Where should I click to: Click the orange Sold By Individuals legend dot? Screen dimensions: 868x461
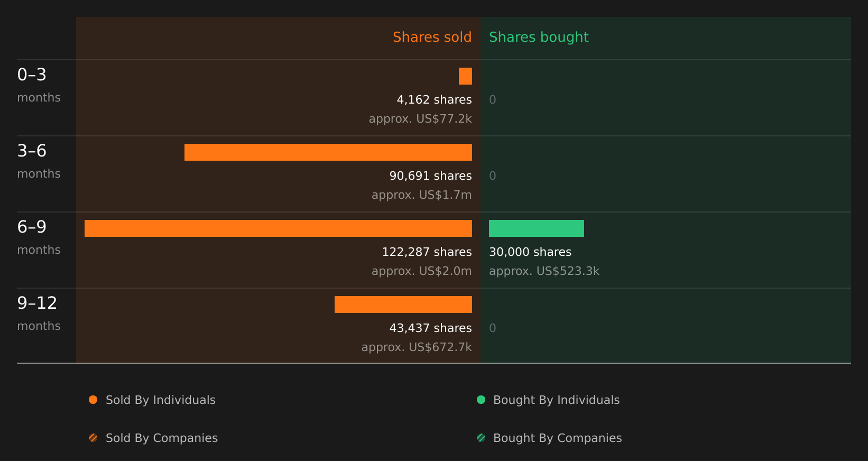tap(93, 400)
